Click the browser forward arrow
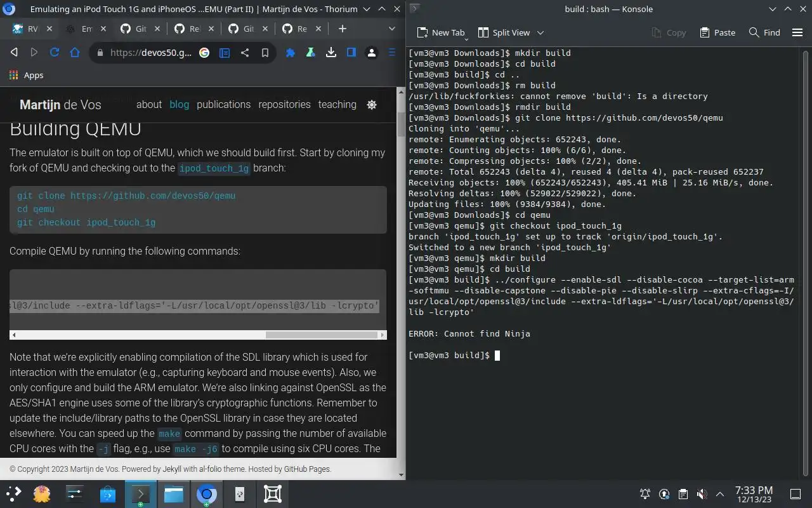 [x=34, y=53]
